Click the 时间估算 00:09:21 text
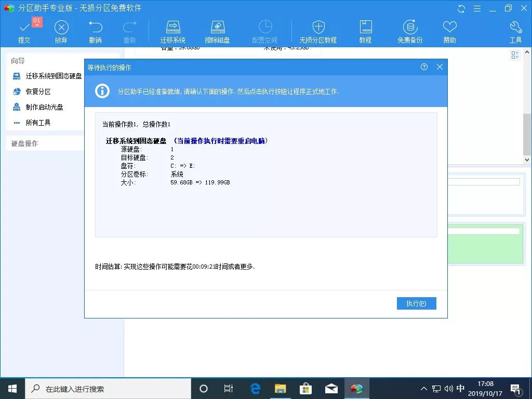This screenshot has height=399, width=532. 175,267
